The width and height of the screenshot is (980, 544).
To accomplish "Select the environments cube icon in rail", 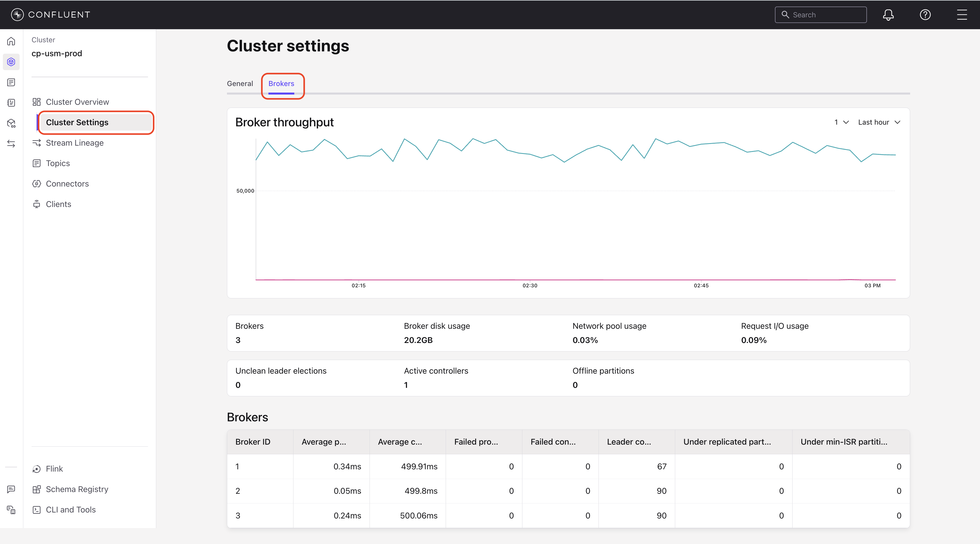I will 11,62.
